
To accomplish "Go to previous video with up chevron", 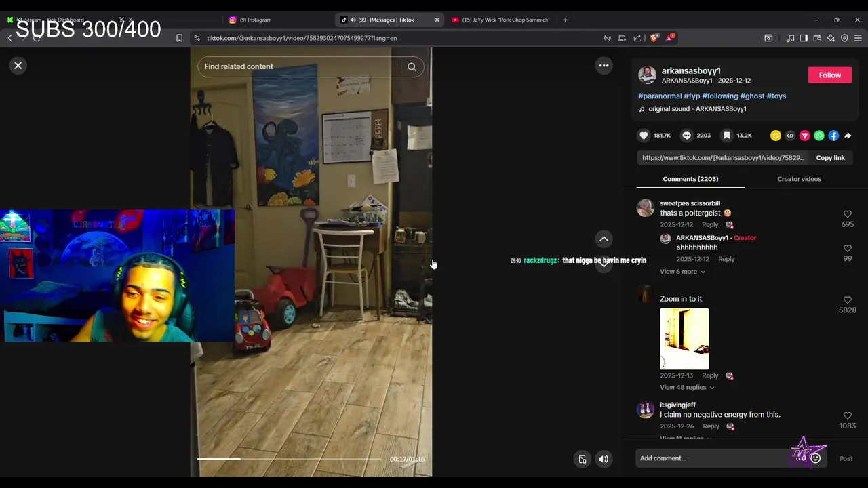I will pyautogui.click(x=604, y=239).
